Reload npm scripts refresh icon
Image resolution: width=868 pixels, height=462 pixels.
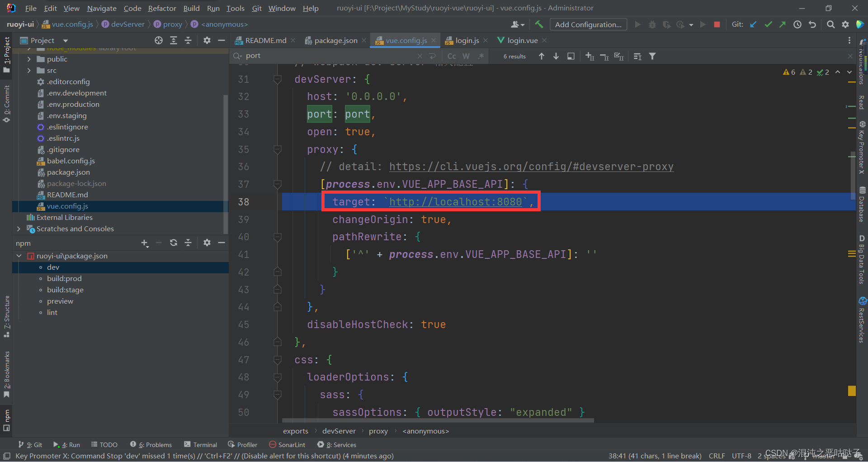174,243
